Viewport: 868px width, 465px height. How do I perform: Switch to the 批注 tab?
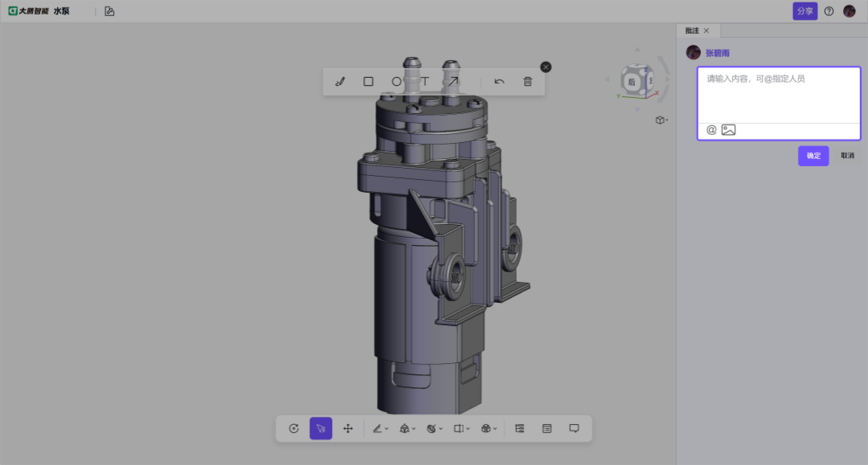[690, 31]
